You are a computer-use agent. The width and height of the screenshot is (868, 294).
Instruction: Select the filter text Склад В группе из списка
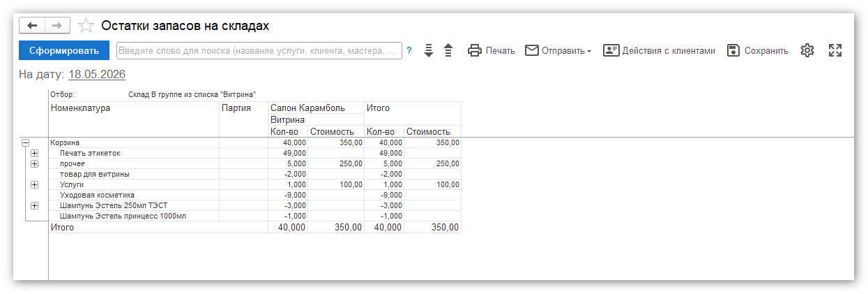pyautogui.click(x=193, y=94)
